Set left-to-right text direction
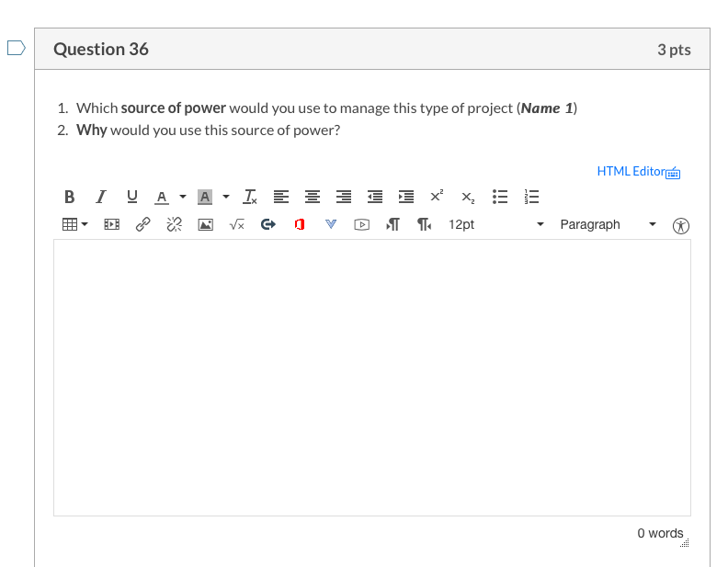728x567 pixels. click(392, 224)
